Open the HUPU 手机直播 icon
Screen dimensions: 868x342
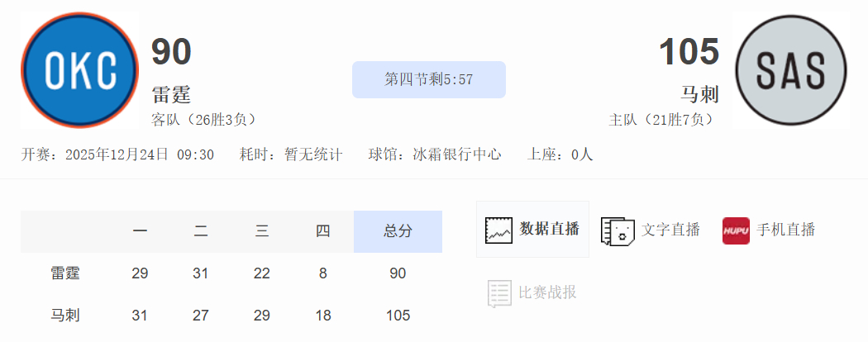tap(737, 230)
